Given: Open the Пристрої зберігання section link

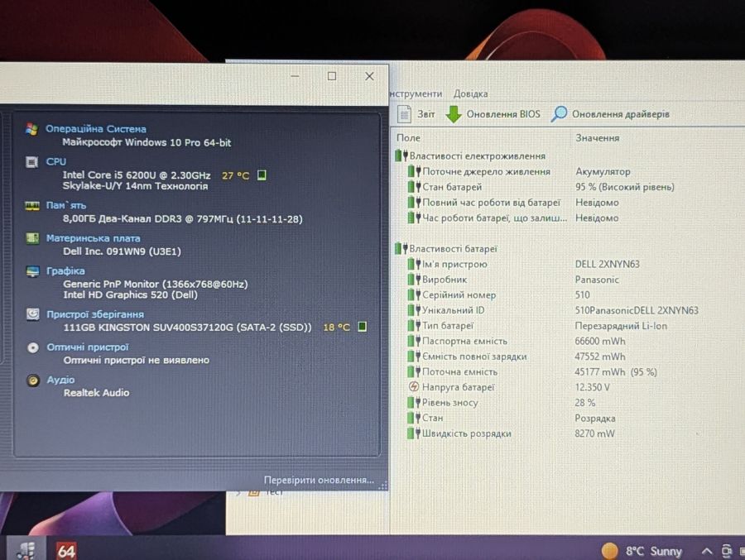Looking at the screenshot, I should point(95,314).
